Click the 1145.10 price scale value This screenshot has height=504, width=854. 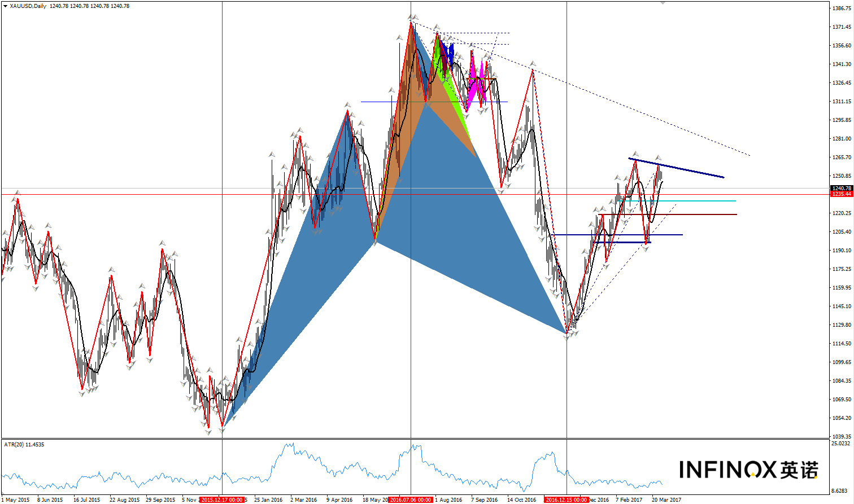842,306
